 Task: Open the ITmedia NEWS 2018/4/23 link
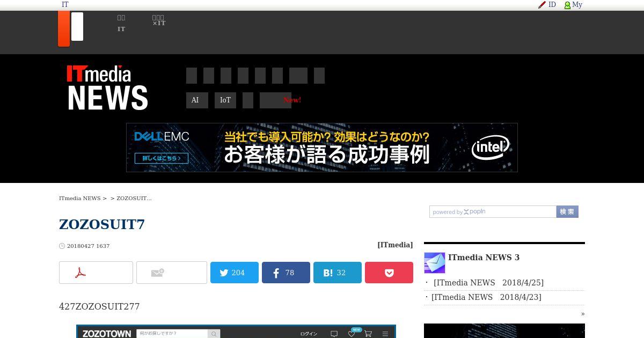[x=486, y=297]
